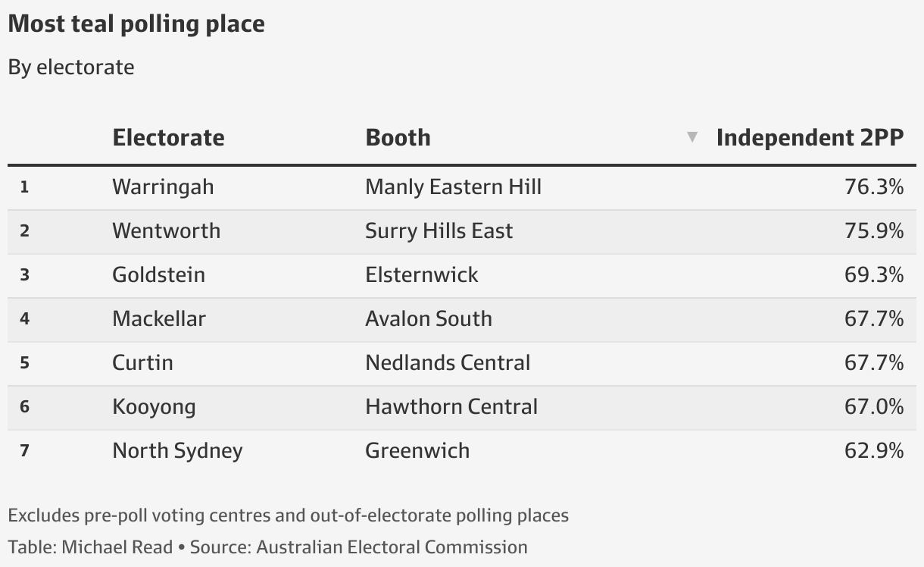This screenshot has height=567, width=924.
Task: Select the North Sydney electorate cell
Action: (177, 451)
